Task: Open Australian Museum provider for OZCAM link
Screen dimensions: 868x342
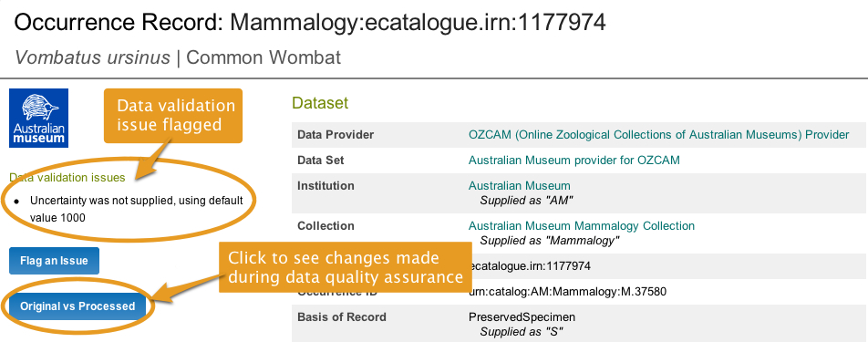Action: tap(574, 160)
